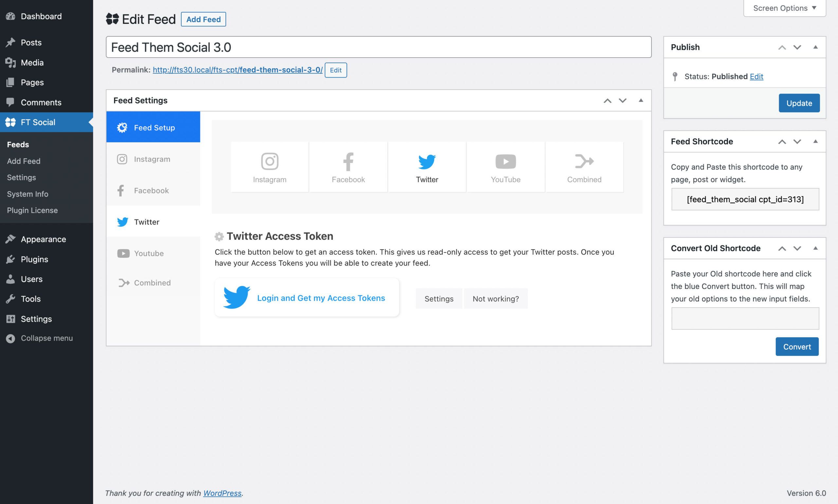Open the WordPress footer link
This screenshot has width=838, height=504.
222,493
